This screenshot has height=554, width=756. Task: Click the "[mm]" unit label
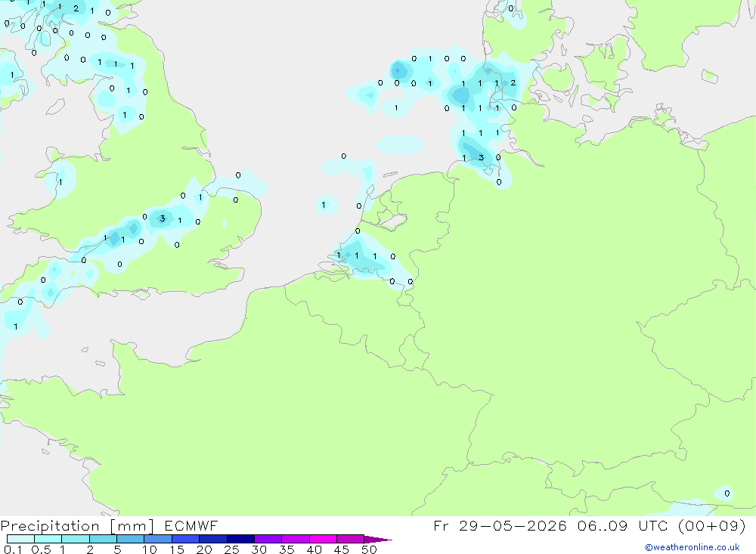(x=132, y=526)
